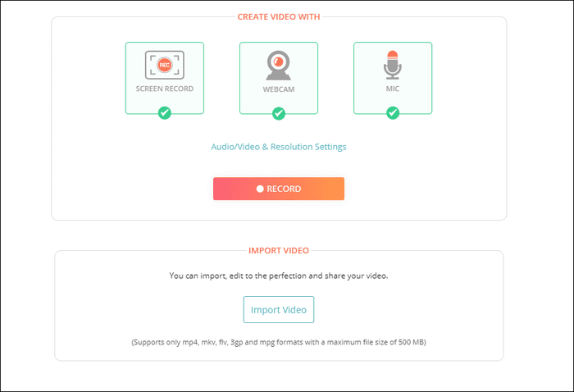
Task: Click the CREATE VIDEO WITH heading
Action: pyautogui.click(x=279, y=17)
